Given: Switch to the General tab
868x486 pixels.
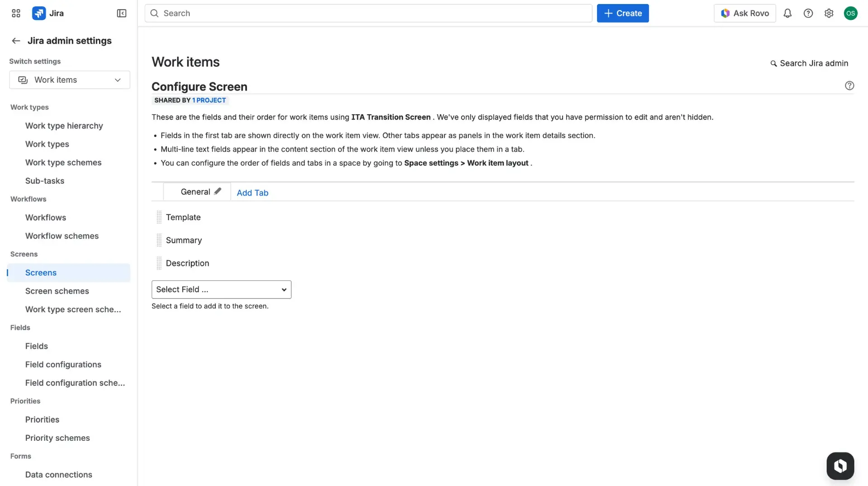Looking at the screenshot, I should pyautogui.click(x=195, y=192).
